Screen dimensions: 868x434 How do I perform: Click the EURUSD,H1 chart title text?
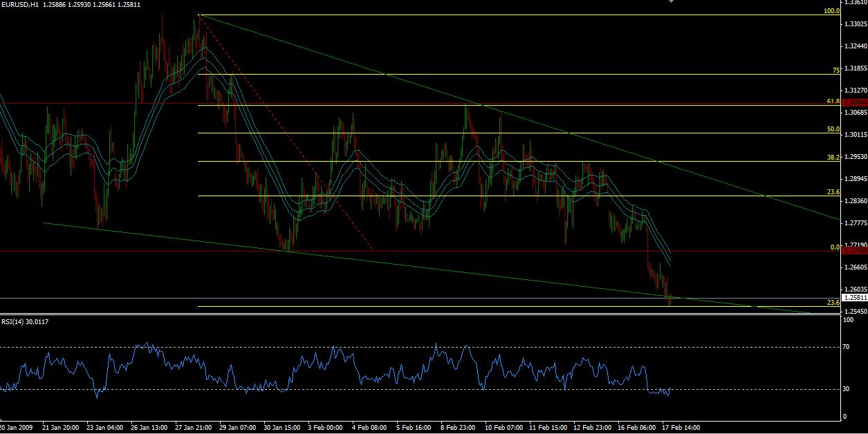tap(19, 4)
